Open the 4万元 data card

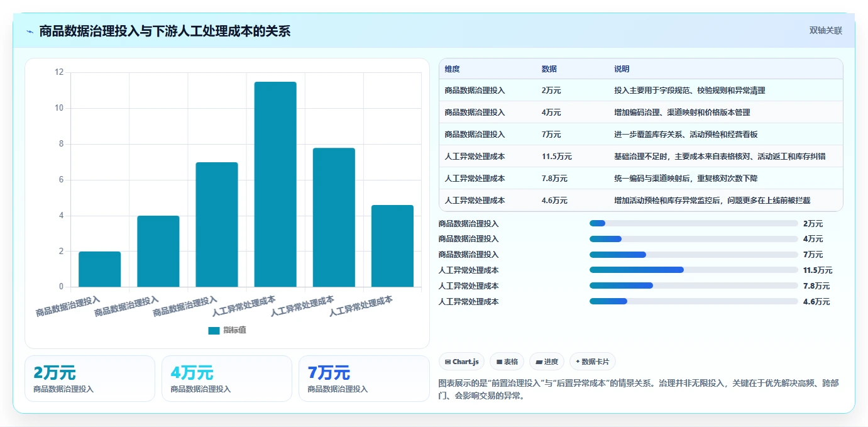(227, 379)
